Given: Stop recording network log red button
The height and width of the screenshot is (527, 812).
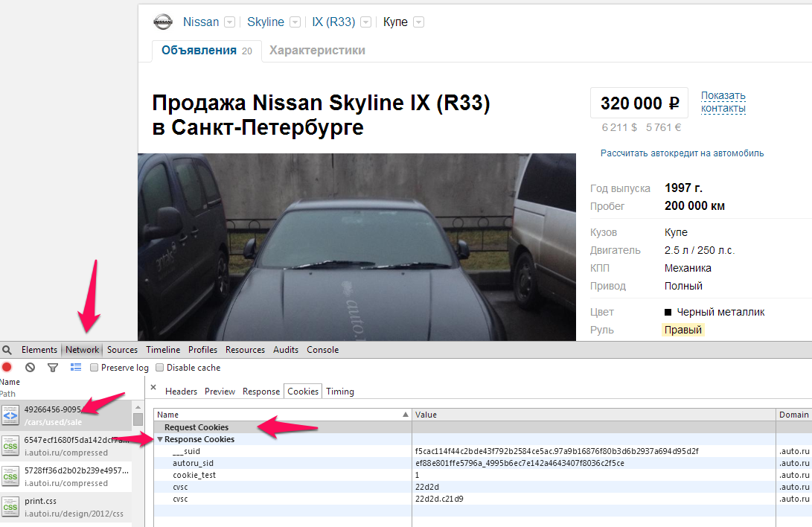Looking at the screenshot, I should [7, 367].
